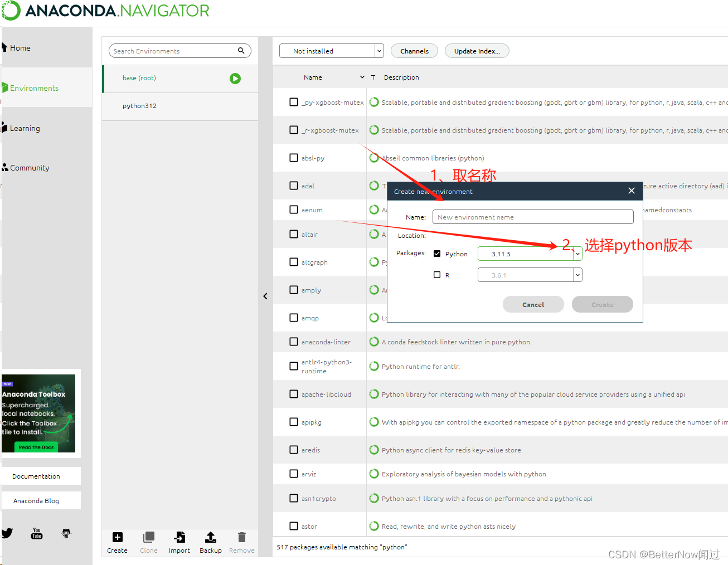Check the R package checkbox

click(x=437, y=275)
